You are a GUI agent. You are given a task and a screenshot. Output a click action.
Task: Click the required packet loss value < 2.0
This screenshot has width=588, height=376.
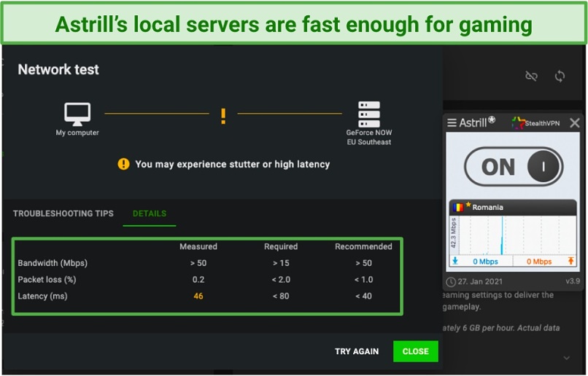tap(281, 280)
